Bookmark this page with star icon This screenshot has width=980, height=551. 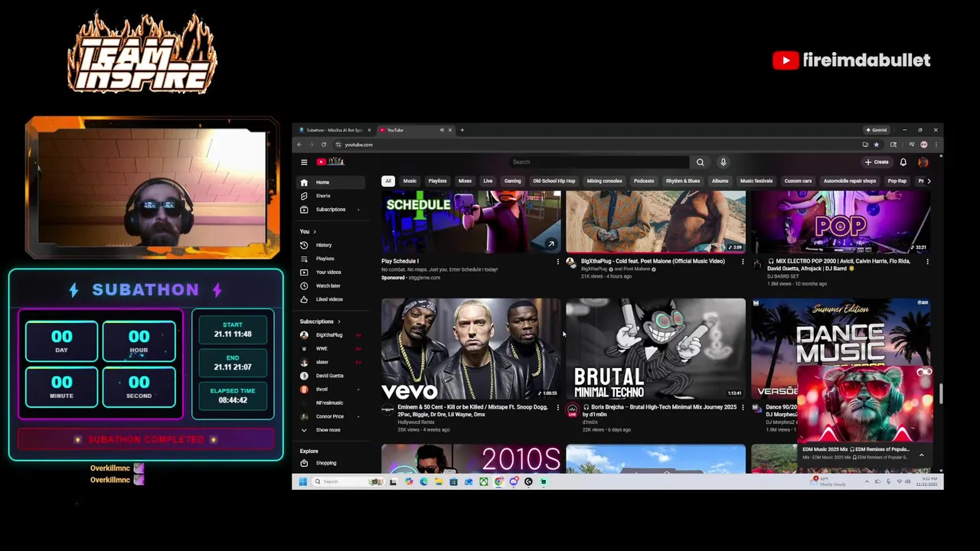point(877,145)
